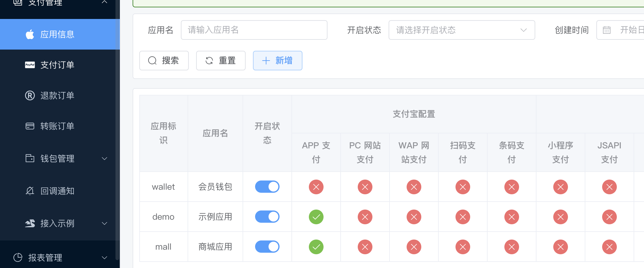644x268 pixels.
Task: Click the card icon beside 转账订单
Action: click(x=30, y=126)
